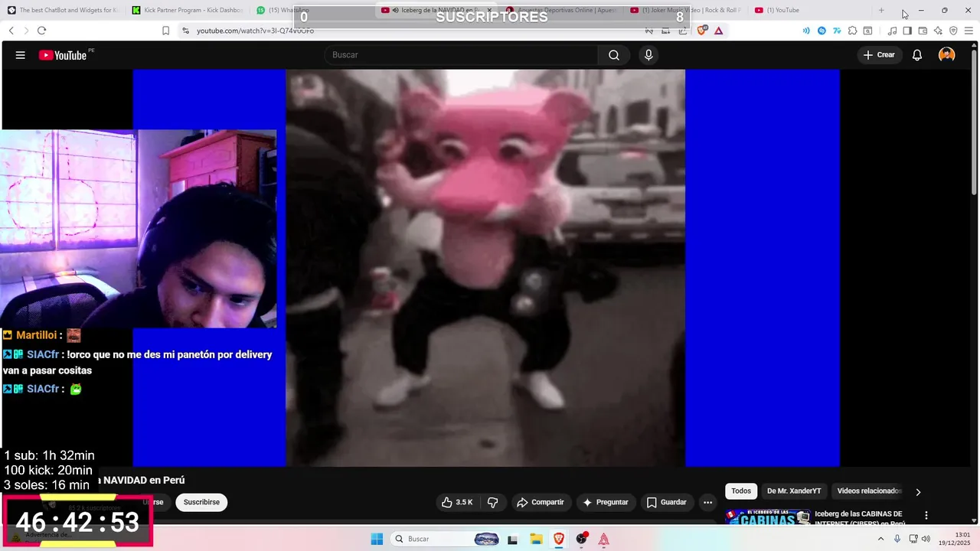Image resolution: width=980 pixels, height=551 pixels.
Task: Click the Suscribirse button
Action: (x=201, y=502)
